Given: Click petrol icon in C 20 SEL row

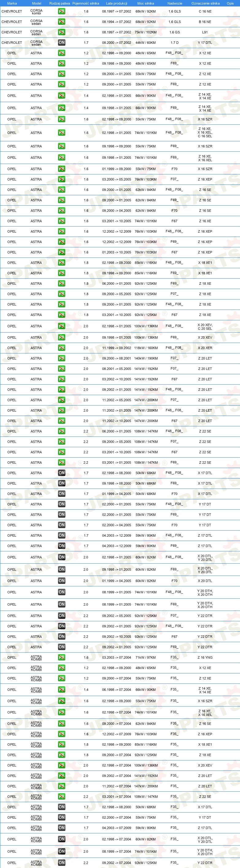Looking at the screenshot, I should point(61,326).
